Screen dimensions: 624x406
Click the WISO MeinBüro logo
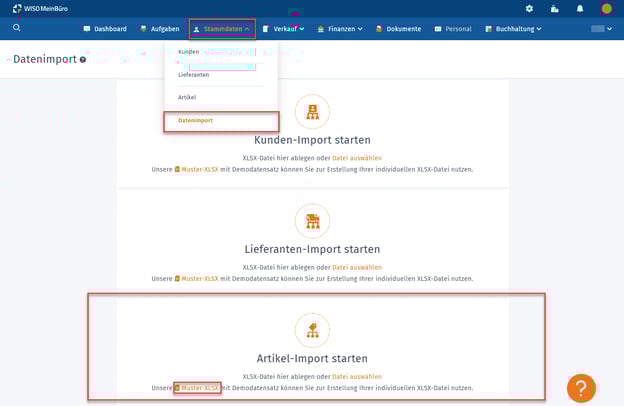click(x=40, y=8)
